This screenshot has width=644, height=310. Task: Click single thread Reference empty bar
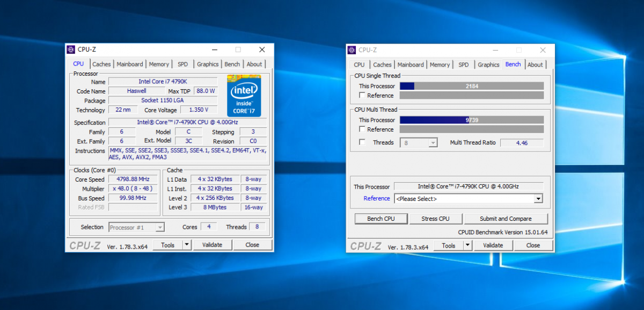tap(472, 95)
